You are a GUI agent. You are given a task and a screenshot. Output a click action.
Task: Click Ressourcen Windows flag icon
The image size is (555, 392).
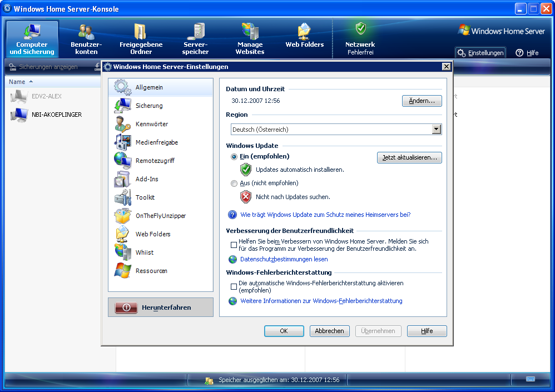(x=122, y=271)
